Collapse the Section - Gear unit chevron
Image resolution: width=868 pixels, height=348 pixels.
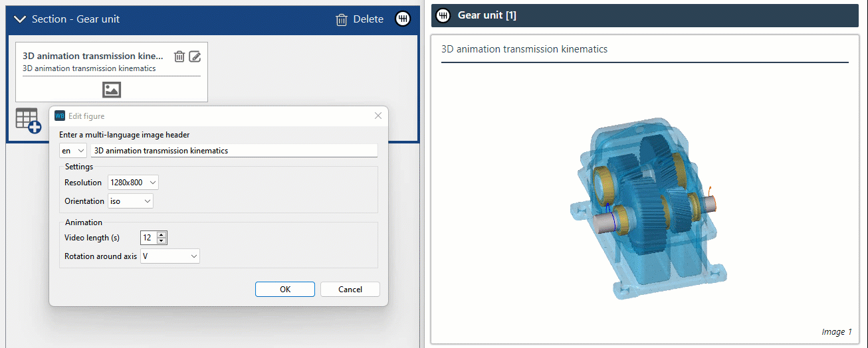[19, 19]
